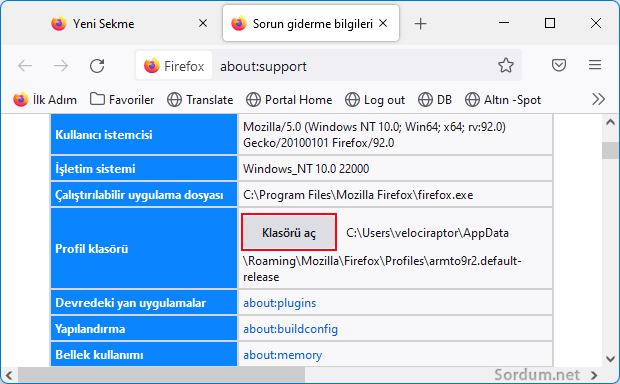
Task: Switch to the Yeni Sekme tab
Action: [127, 24]
